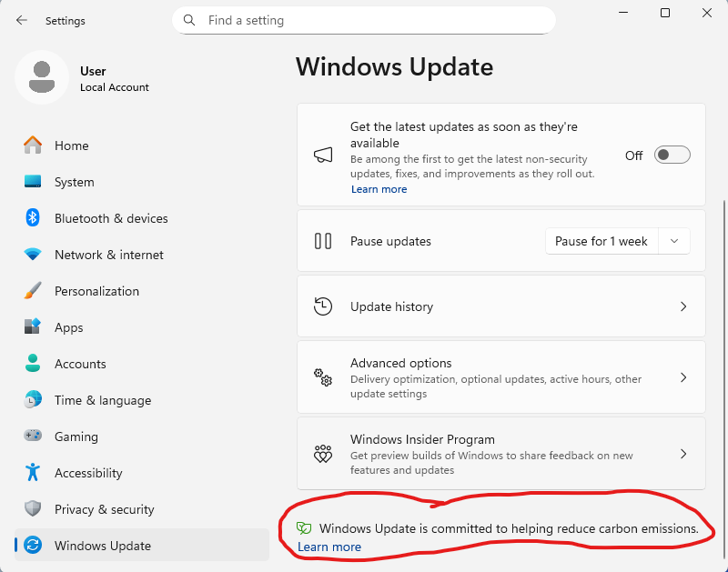Open the pause duration dropdown arrow
The image size is (728, 572).
[674, 241]
